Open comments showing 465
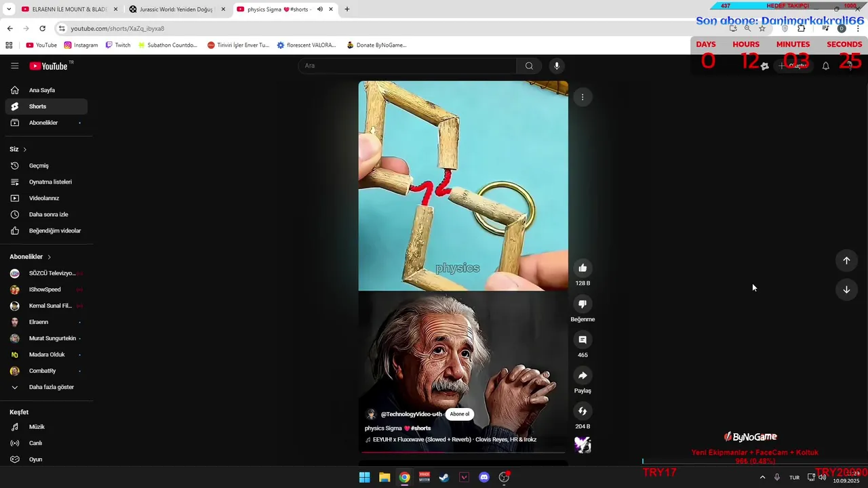The image size is (868, 488). pyautogui.click(x=583, y=340)
